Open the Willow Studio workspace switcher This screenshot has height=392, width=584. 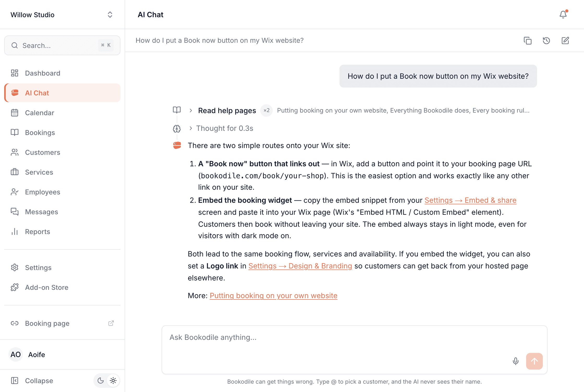(x=62, y=15)
